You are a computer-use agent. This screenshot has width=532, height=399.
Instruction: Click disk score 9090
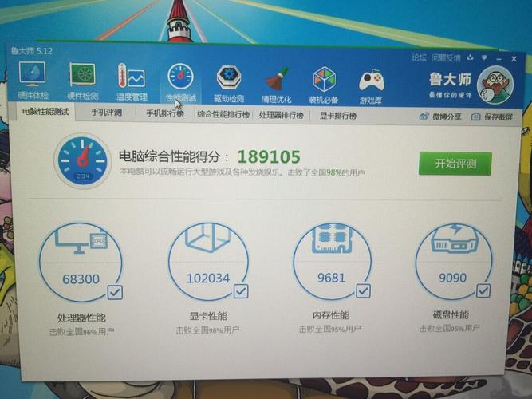tap(452, 278)
